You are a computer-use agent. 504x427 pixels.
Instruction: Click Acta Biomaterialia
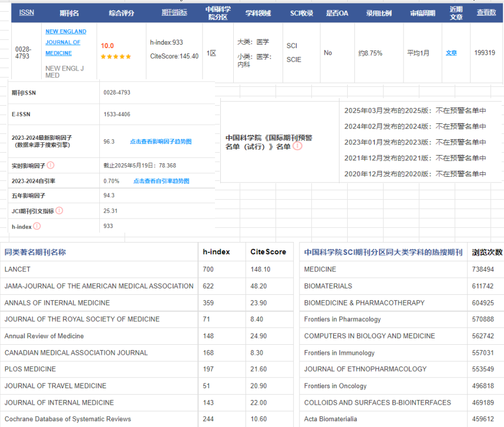[x=331, y=419]
